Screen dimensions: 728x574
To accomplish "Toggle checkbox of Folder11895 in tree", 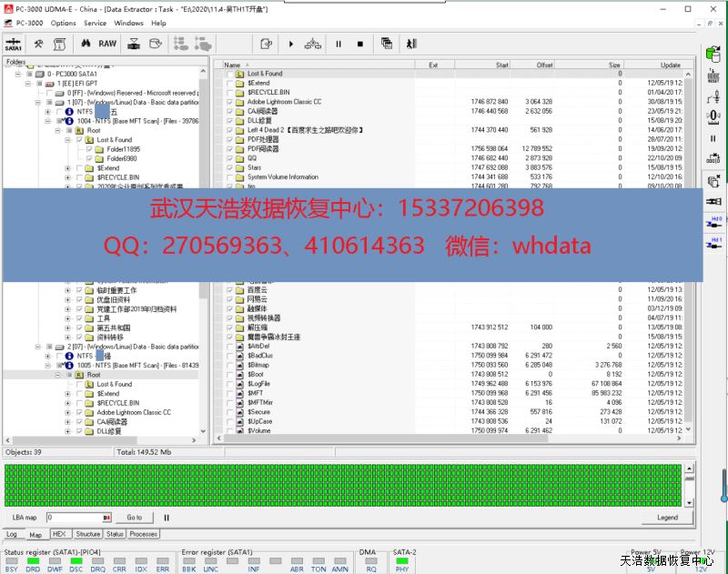I will point(88,149).
